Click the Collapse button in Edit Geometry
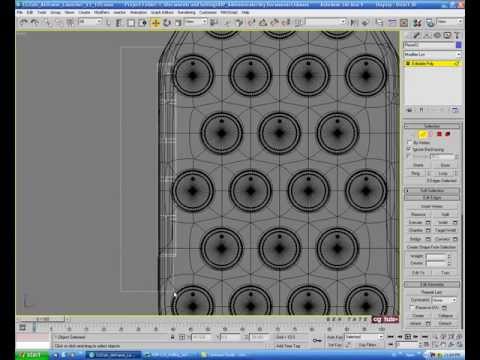 (x=446, y=316)
